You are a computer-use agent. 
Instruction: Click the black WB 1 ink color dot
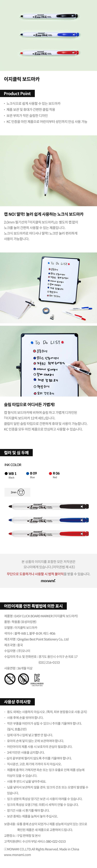(x=6, y=473)
